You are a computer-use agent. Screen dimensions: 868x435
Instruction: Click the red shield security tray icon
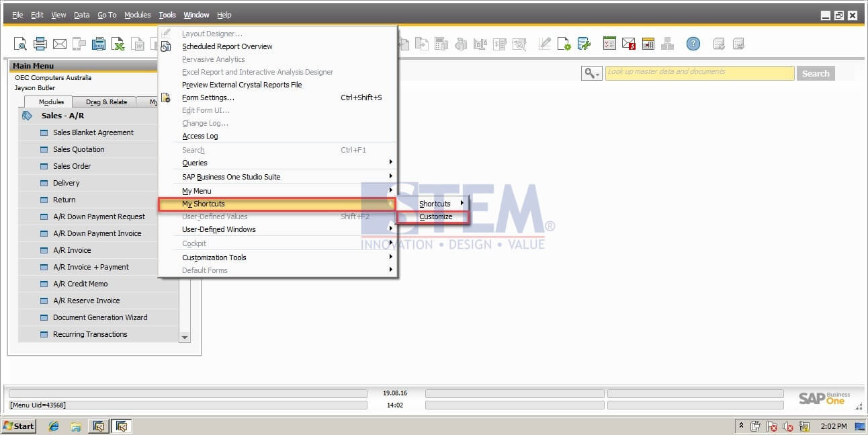[x=773, y=426]
